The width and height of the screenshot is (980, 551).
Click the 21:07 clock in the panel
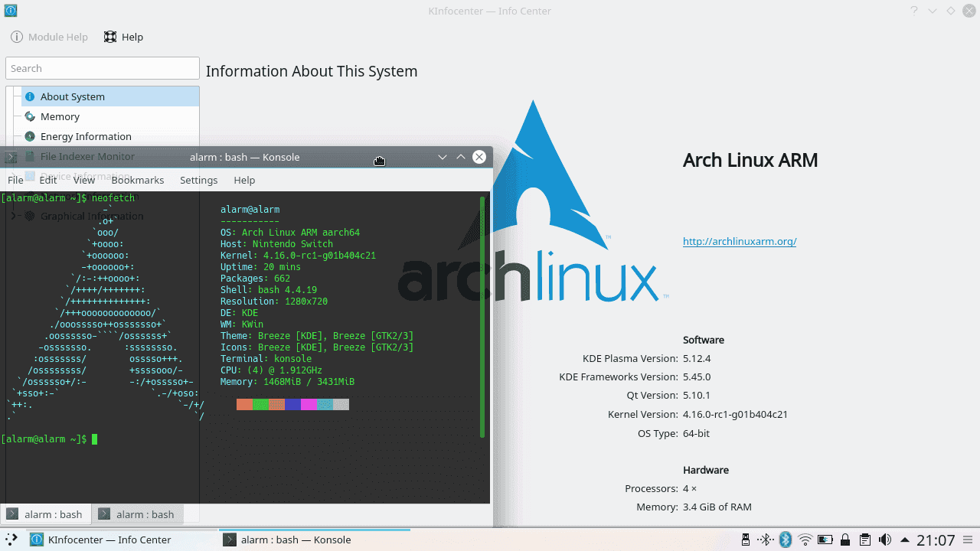click(936, 540)
